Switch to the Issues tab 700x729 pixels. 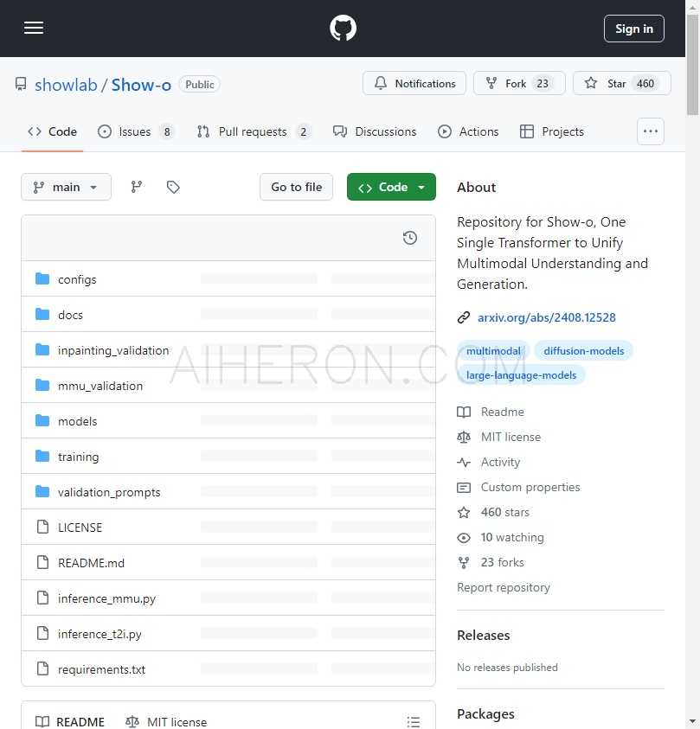(x=135, y=131)
